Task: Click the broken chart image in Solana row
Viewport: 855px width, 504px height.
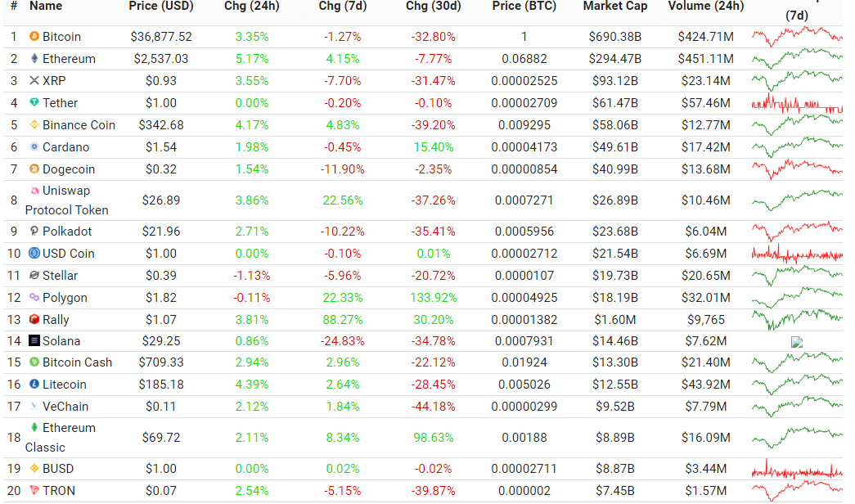Action: point(797,342)
